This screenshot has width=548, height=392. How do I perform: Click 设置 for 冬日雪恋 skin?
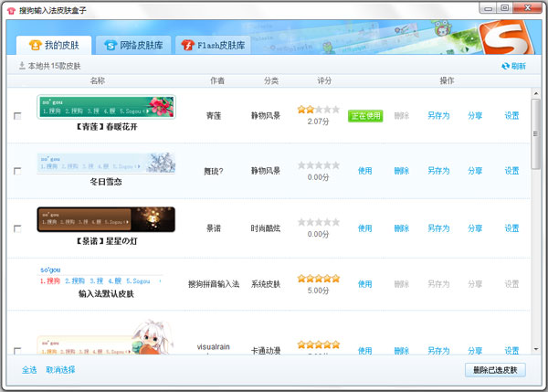tap(511, 171)
